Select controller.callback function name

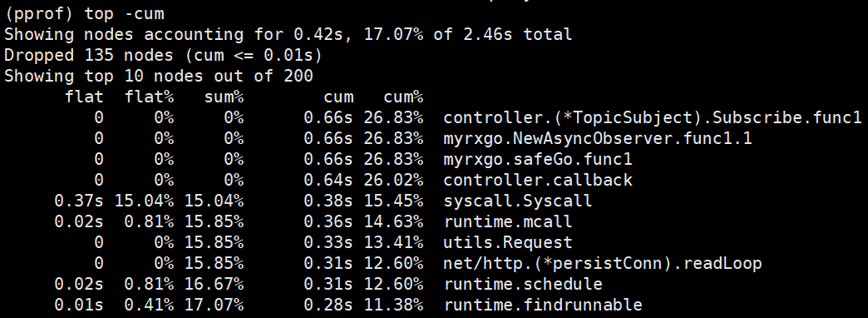pos(538,180)
